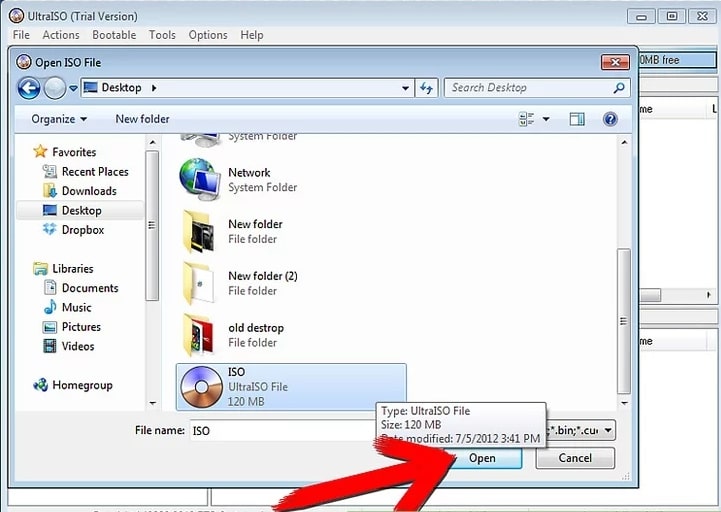This screenshot has width=721, height=512.
Task: Click navigation pane scroll down arrow
Action: tap(152, 403)
